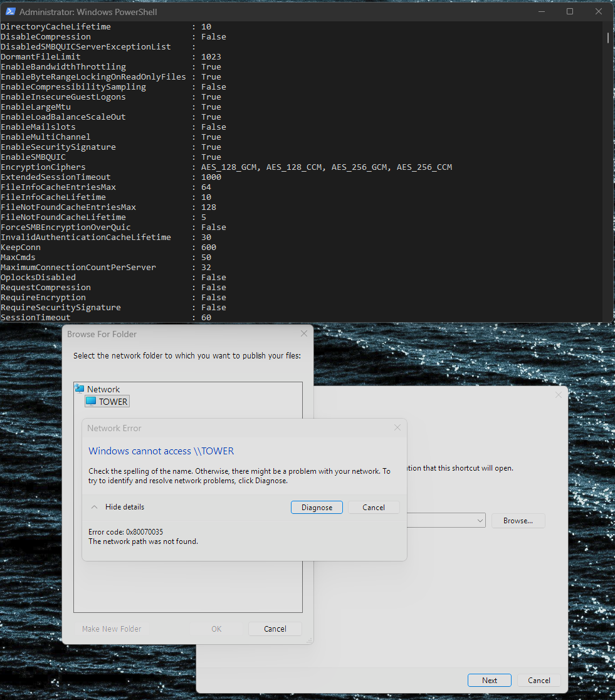615x700 pixels.
Task: Maximize the PowerShell window
Action: click(x=570, y=12)
